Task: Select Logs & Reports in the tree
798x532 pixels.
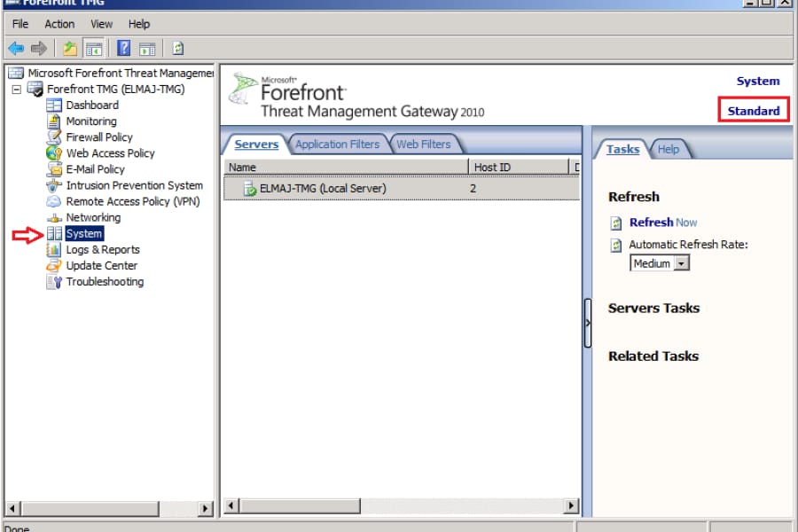Action: (103, 249)
